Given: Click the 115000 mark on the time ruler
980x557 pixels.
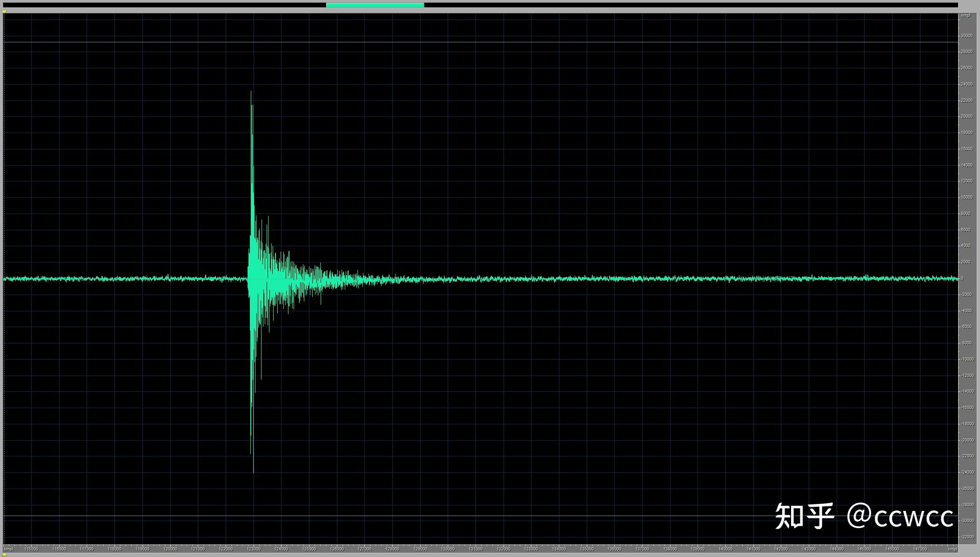Looking at the screenshot, I should [x=32, y=549].
